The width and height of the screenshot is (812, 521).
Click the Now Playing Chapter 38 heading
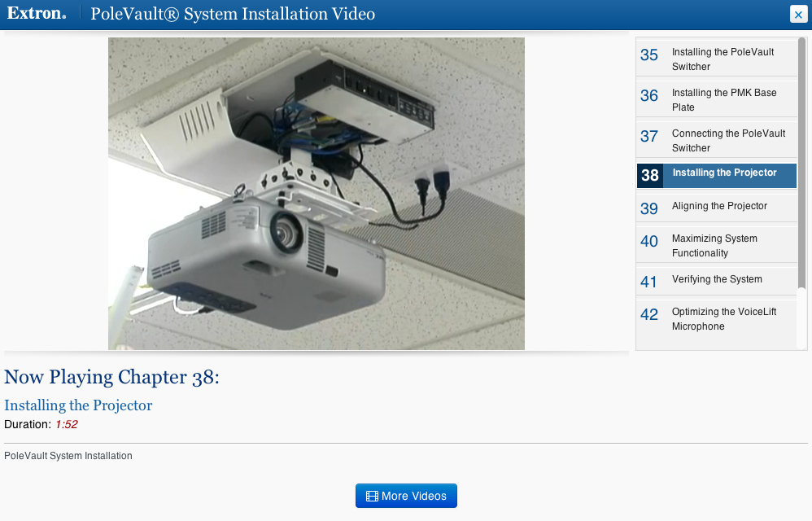click(x=111, y=377)
